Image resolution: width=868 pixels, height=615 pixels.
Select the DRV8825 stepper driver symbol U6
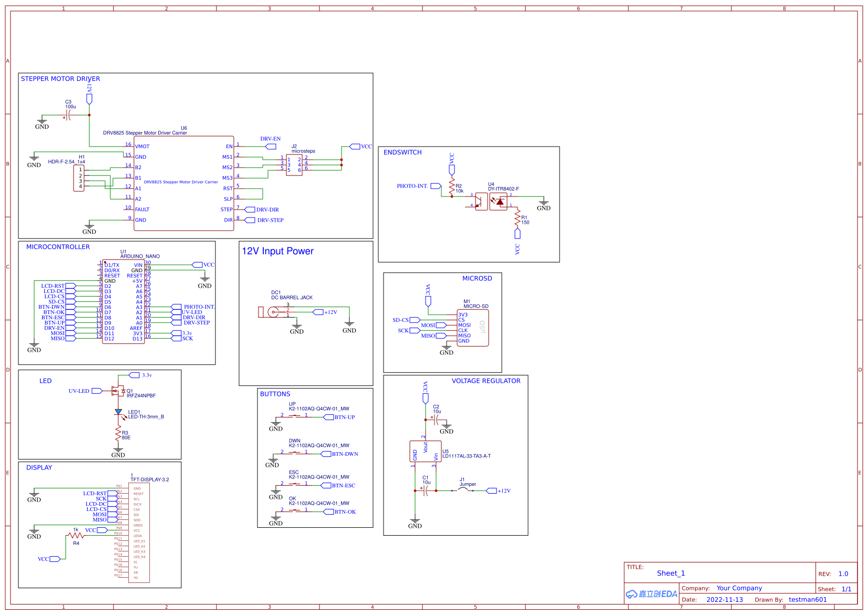coord(183,184)
